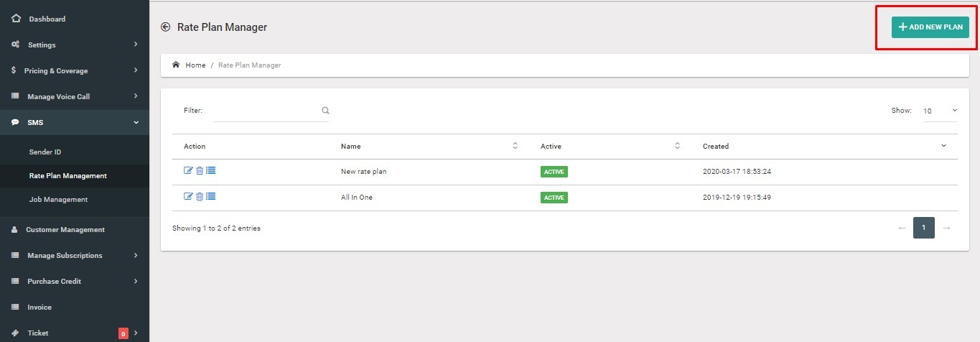Open list icon for New rate plan

[211, 171]
